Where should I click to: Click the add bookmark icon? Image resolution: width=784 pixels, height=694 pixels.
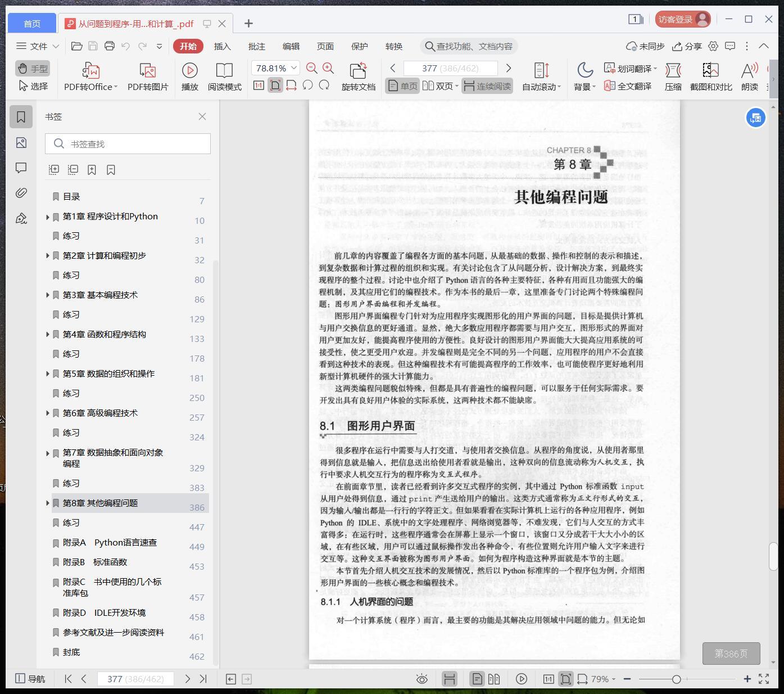coord(92,169)
